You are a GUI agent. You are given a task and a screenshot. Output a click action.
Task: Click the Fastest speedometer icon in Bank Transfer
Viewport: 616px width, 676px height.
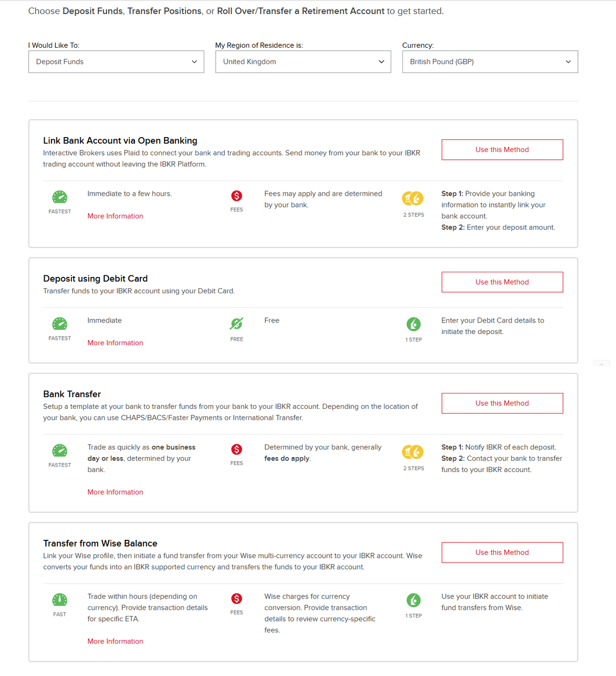[x=60, y=450]
